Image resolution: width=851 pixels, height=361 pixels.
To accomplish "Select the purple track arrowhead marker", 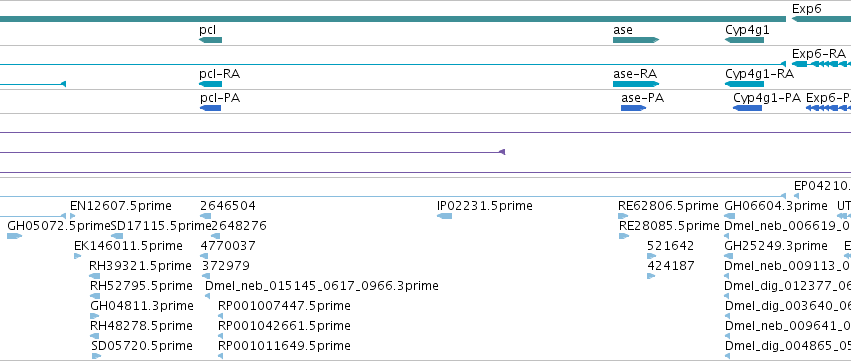I will [x=503, y=152].
